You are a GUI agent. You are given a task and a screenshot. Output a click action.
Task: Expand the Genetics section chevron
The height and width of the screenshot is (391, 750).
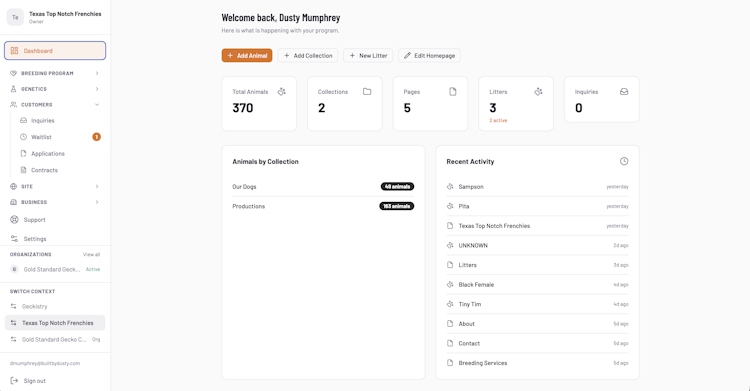pyautogui.click(x=97, y=89)
